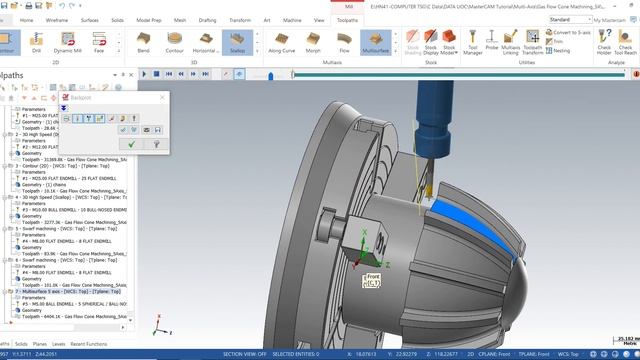Expand the Backplot dialog options chevron
The width and height of the screenshot is (640, 360).
(x=64, y=108)
